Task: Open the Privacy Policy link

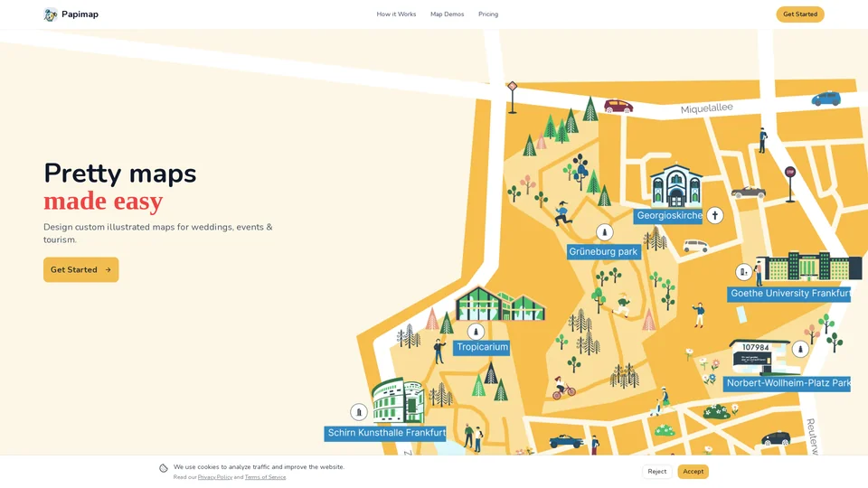Action: (x=215, y=477)
